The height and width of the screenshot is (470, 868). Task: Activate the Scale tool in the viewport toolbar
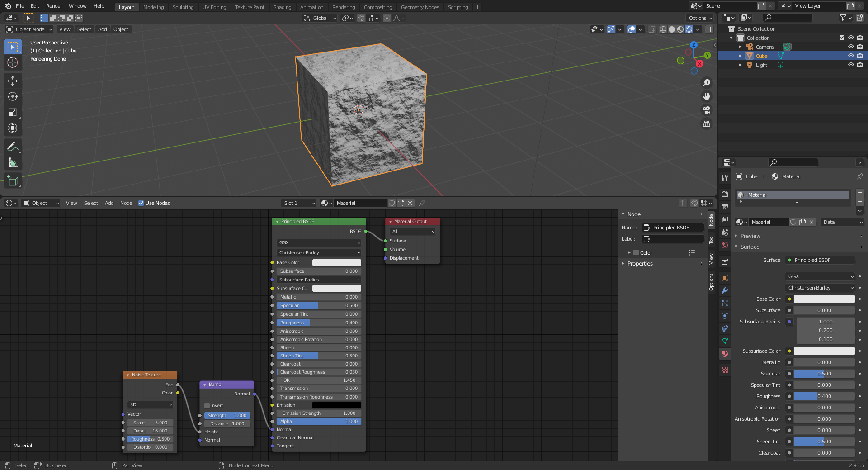(x=13, y=112)
